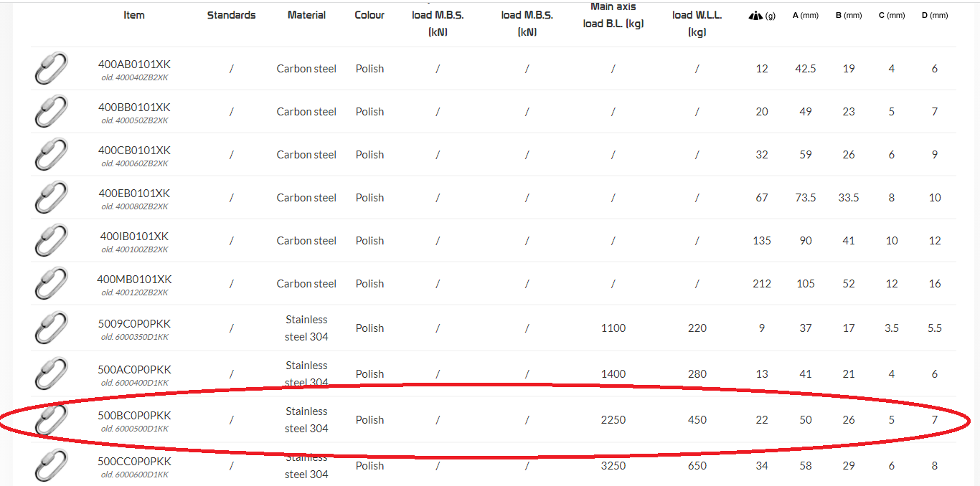This screenshot has height=486, width=980.
Task: Click the Standards column header
Action: 231,15
